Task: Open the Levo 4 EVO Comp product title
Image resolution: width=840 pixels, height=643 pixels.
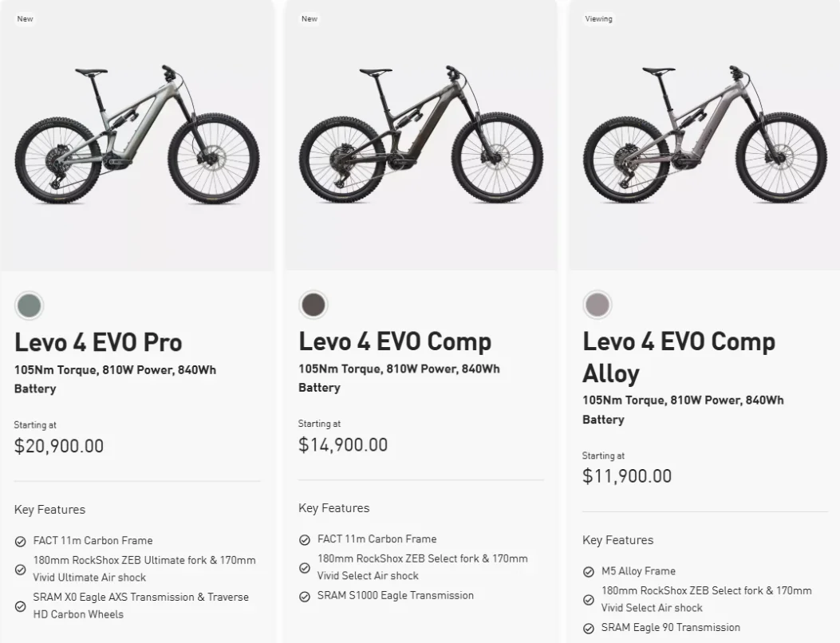Action: (x=395, y=341)
